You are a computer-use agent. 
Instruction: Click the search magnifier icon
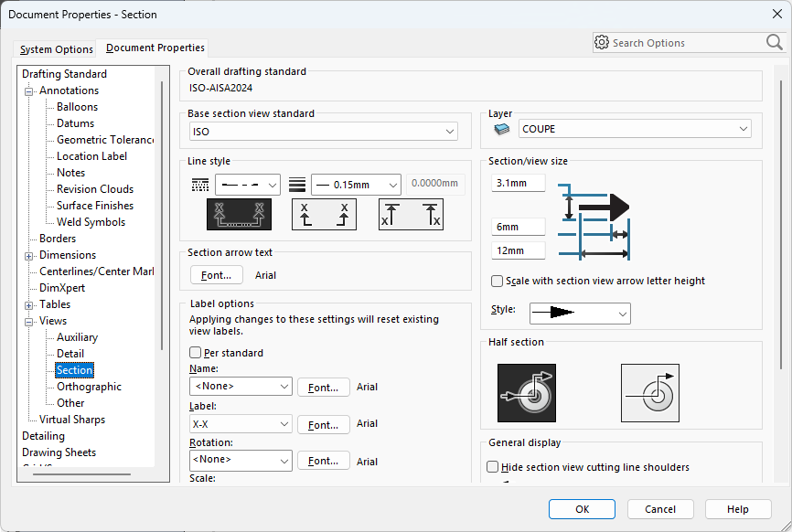pyautogui.click(x=774, y=43)
